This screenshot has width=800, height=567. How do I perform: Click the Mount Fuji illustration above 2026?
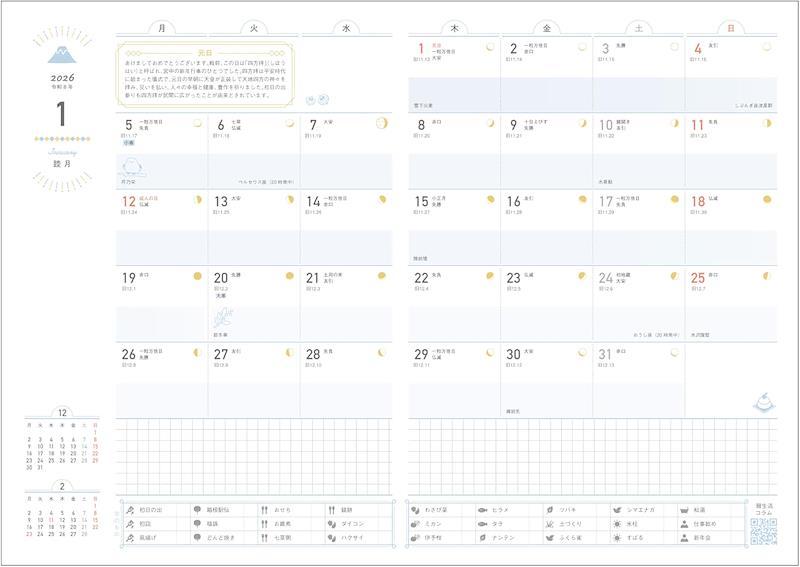62,54
